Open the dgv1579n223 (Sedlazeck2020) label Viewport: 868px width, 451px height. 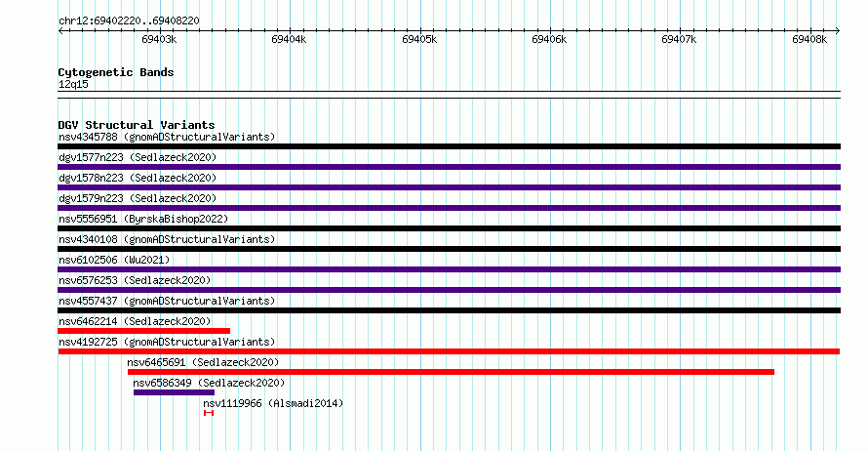coord(138,198)
